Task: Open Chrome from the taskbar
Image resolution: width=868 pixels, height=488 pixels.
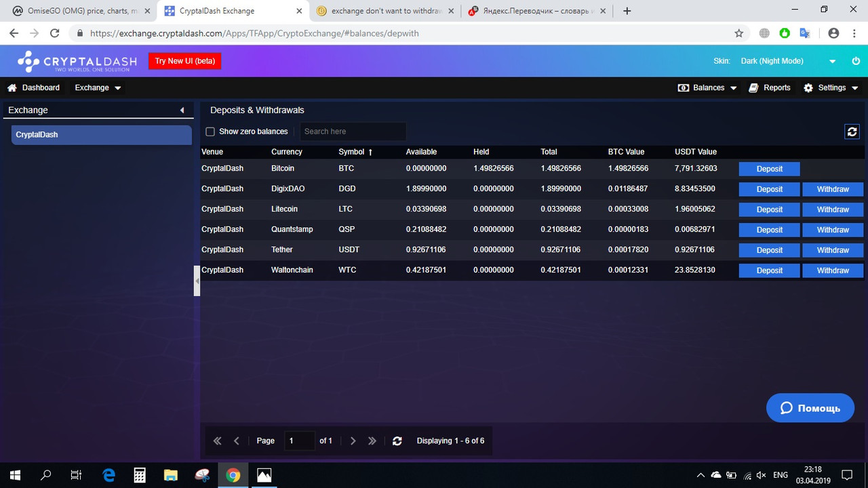Action: (x=233, y=474)
